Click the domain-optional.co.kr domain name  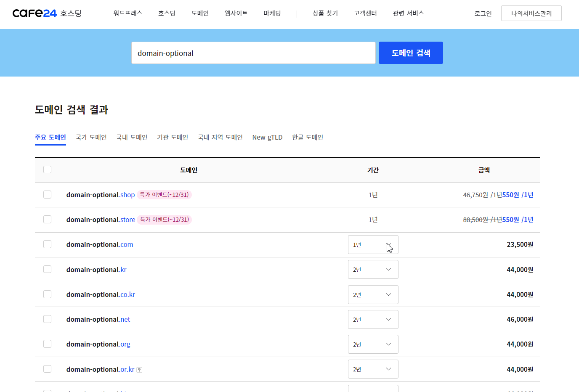pos(101,294)
